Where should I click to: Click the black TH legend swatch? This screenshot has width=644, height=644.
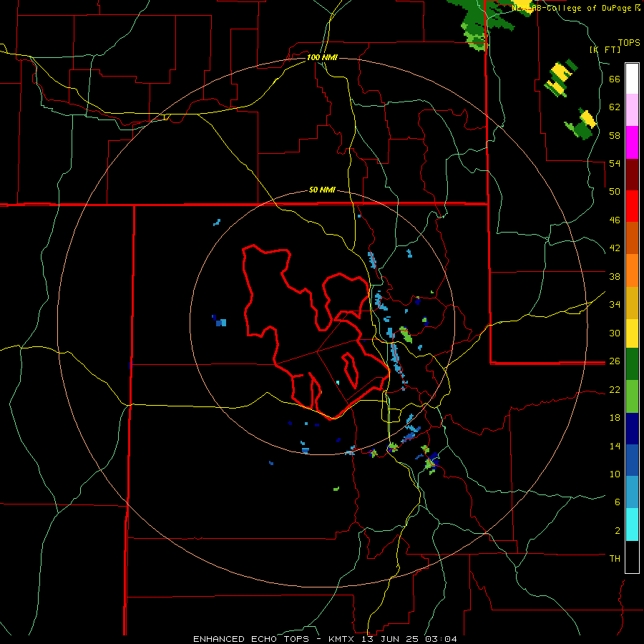coord(632,557)
